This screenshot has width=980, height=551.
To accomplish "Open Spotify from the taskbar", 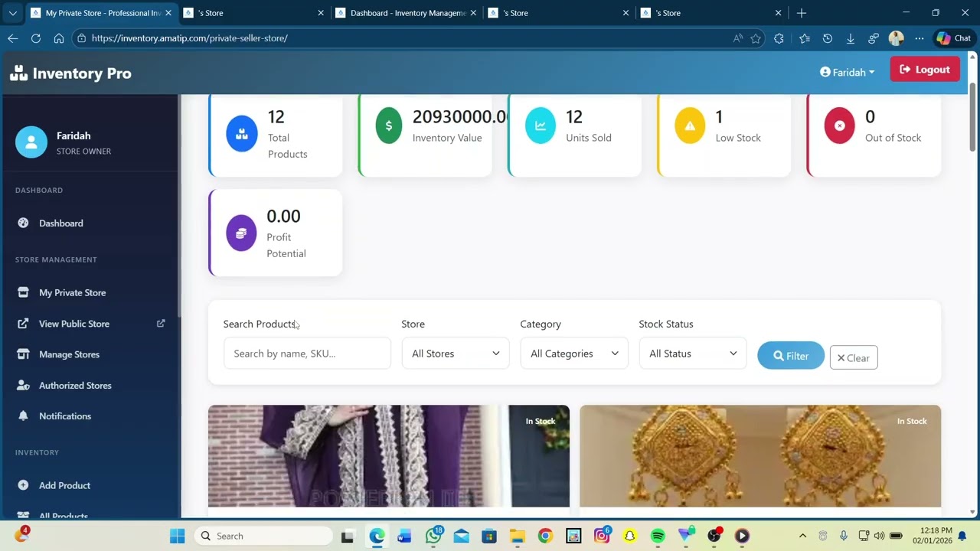I will 658,536.
